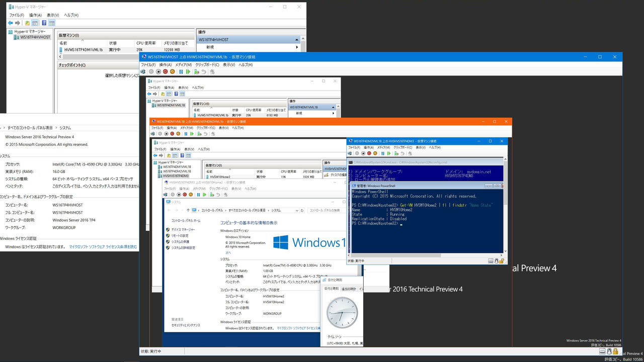Select HVSW10Home2 row in virtual machine list

262,176
